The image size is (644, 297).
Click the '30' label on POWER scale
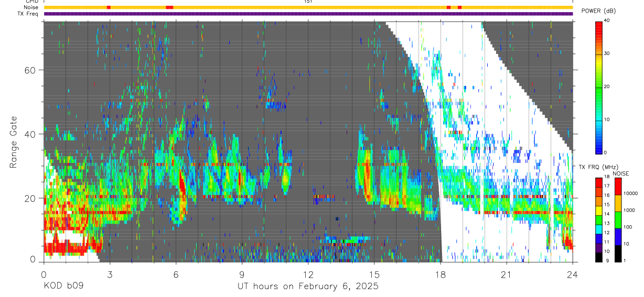tap(607, 53)
